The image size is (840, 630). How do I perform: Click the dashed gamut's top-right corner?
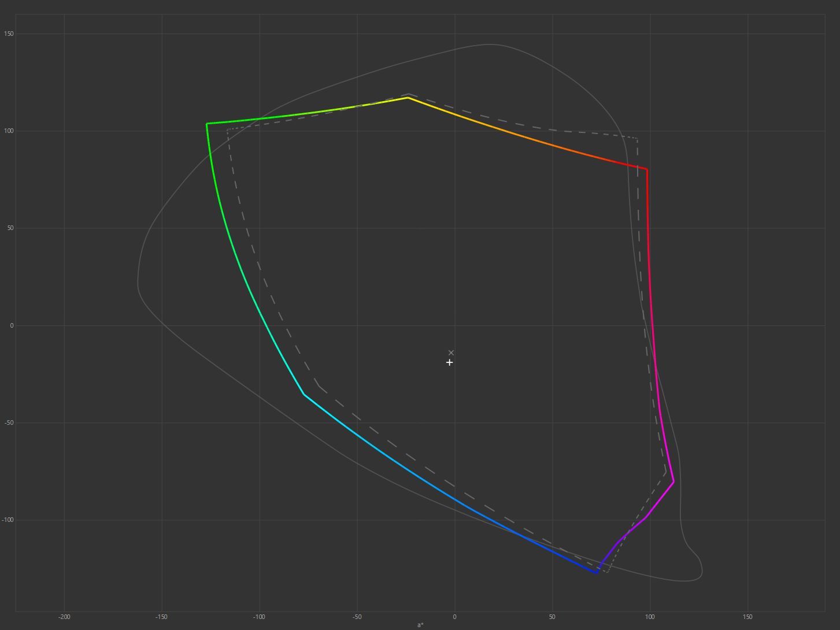637,139
